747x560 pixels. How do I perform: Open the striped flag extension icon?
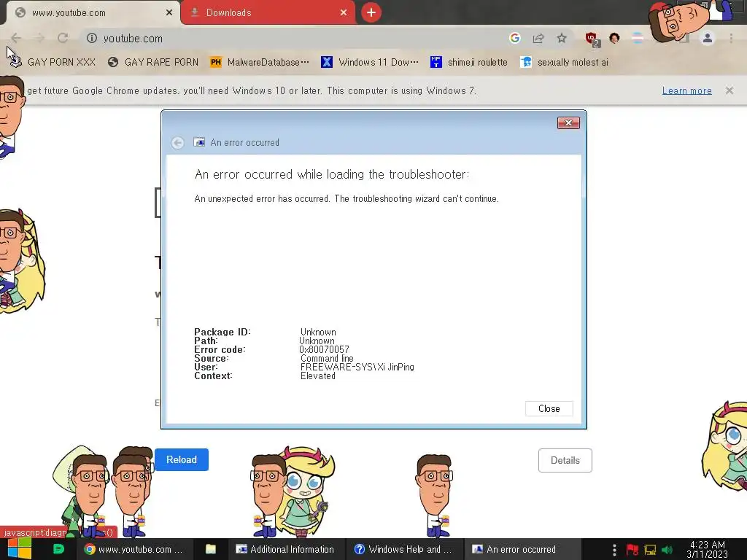click(x=638, y=38)
